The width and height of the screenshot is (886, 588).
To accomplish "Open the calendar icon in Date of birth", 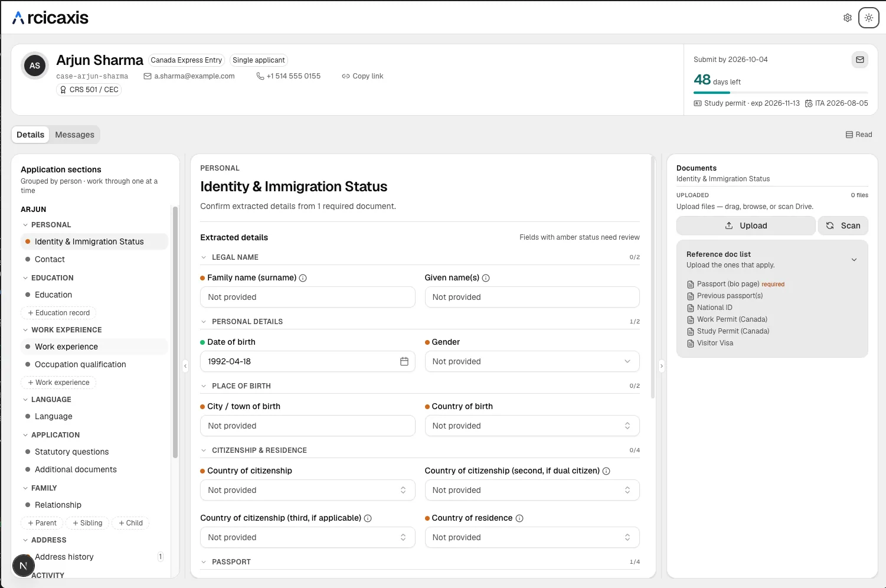I will coord(404,361).
